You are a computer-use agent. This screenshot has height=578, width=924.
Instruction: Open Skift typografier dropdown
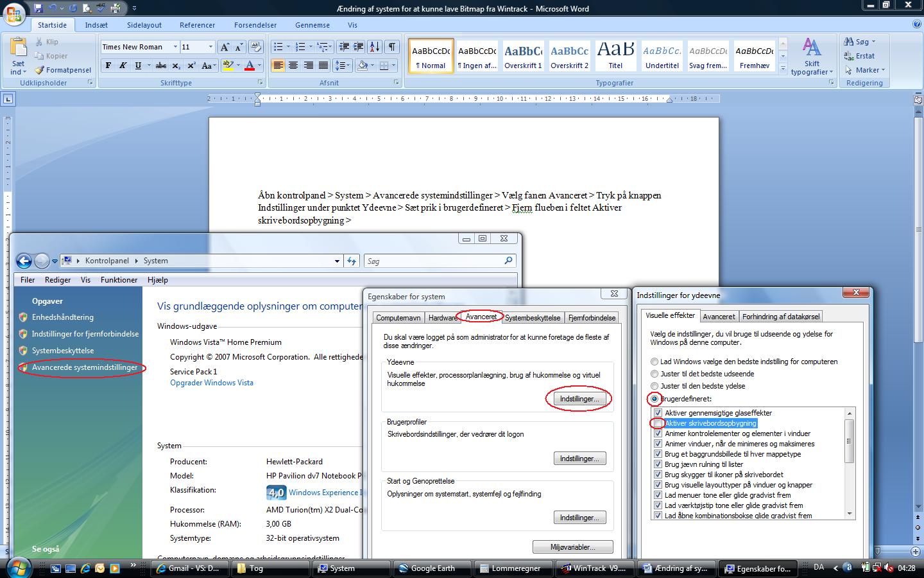[x=812, y=57]
